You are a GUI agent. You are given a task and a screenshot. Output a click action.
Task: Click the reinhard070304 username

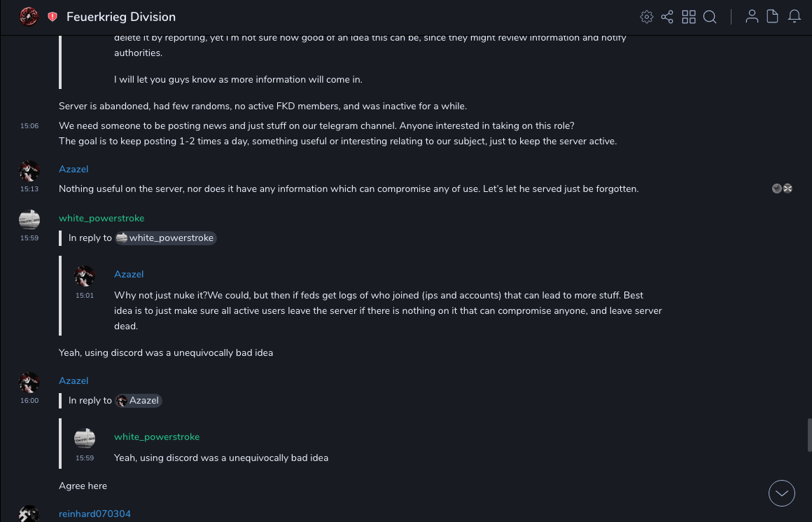pos(94,514)
